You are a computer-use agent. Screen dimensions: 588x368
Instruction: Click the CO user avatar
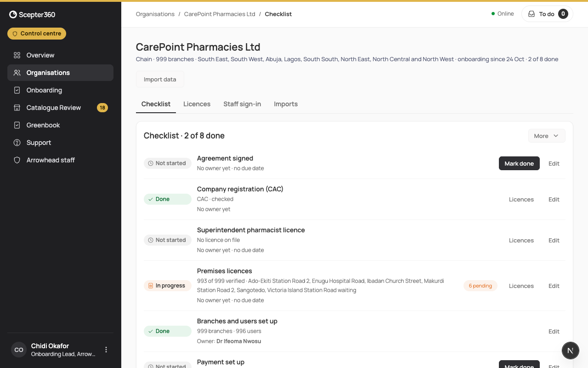click(x=19, y=350)
